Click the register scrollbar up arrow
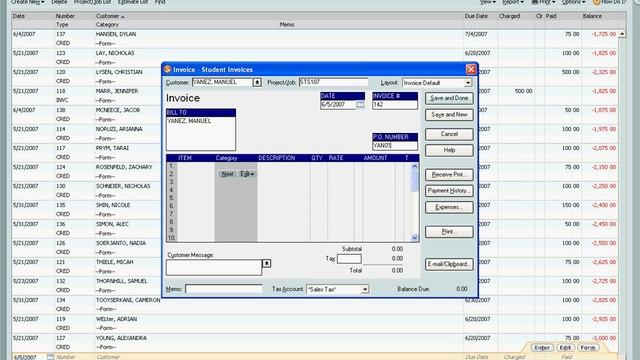This screenshot has width=640, height=360. pyautogui.click(x=622, y=34)
